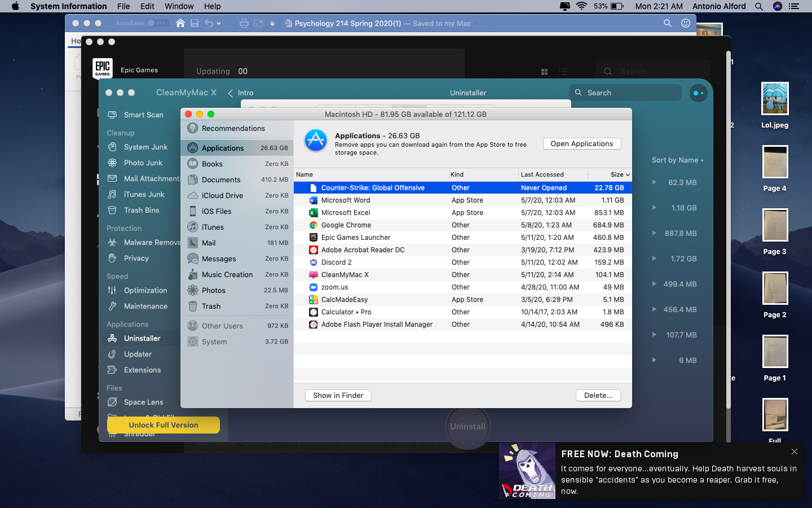Click the CleanMyMac Search field
Image resolution: width=812 pixels, height=508 pixels.
pos(625,93)
